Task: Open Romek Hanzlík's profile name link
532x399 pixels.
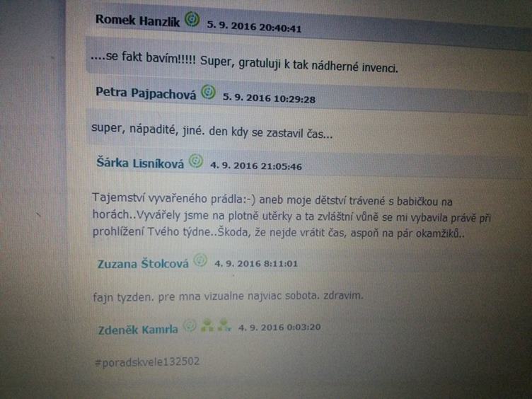Action: coord(137,21)
